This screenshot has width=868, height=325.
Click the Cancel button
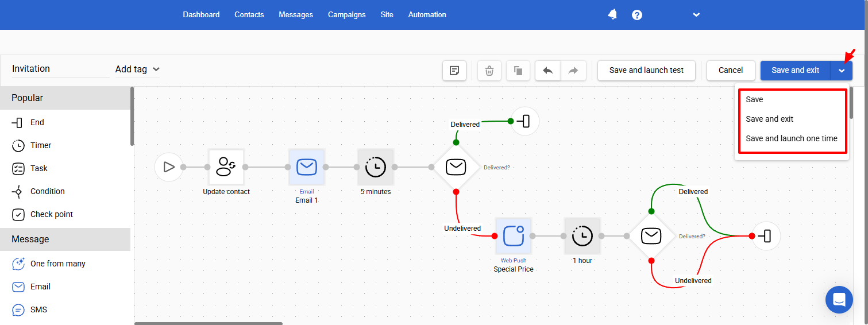tap(731, 71)
